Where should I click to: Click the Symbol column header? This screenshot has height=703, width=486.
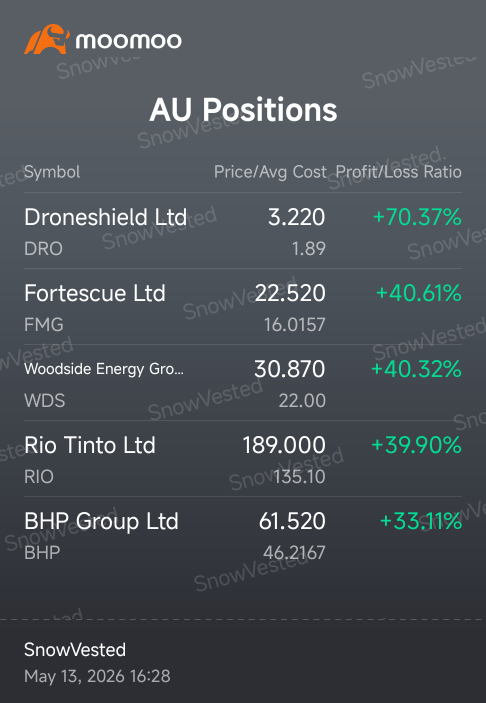[52, 172]
